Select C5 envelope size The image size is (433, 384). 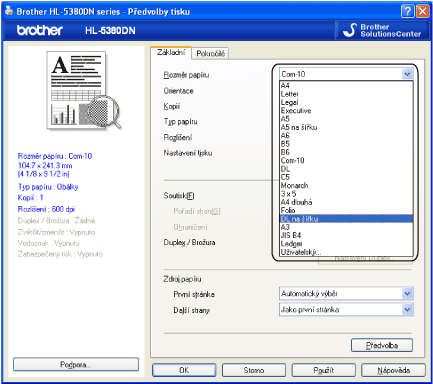pyautogui.click(x=346, y=177)
